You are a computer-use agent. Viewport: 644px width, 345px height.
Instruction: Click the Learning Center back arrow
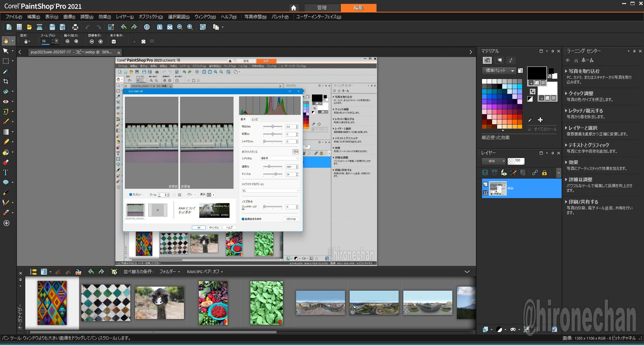[x=568, y=60]
